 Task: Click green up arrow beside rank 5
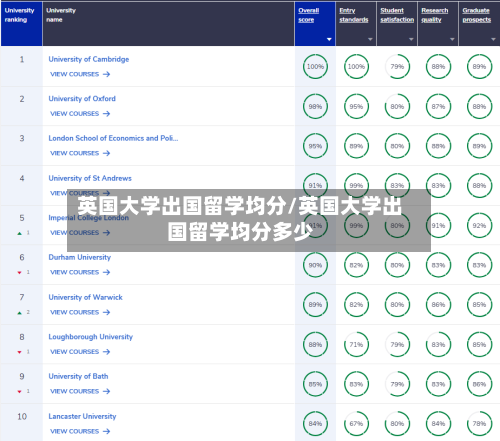[19, 233]
